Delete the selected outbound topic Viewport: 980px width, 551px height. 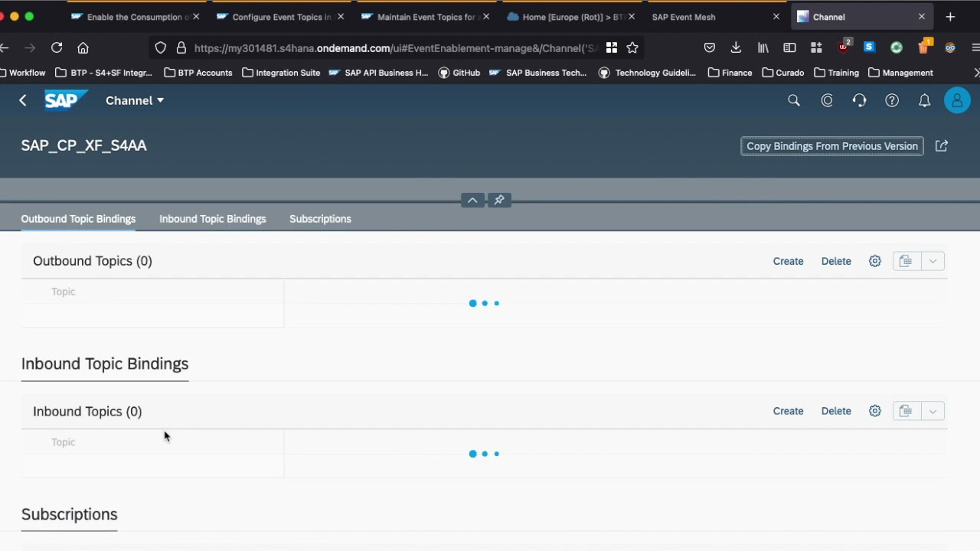point(836,261)
